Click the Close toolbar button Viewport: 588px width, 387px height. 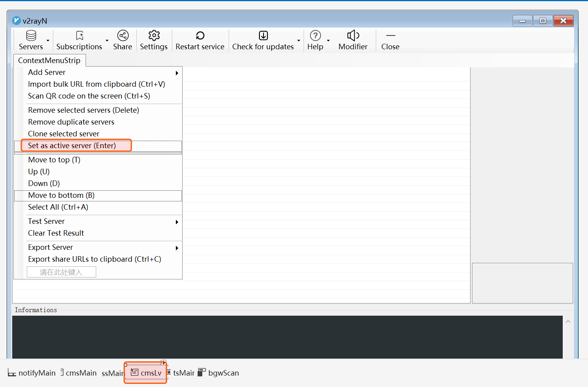[x=390, y=41]
